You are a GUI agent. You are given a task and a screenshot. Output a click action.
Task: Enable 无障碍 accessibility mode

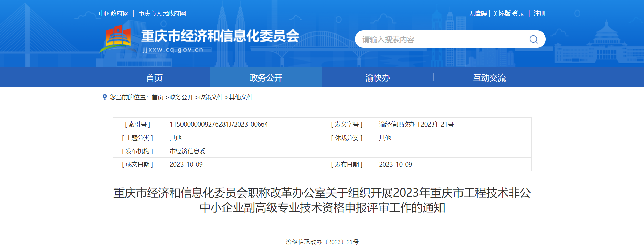tap(477, 14)
